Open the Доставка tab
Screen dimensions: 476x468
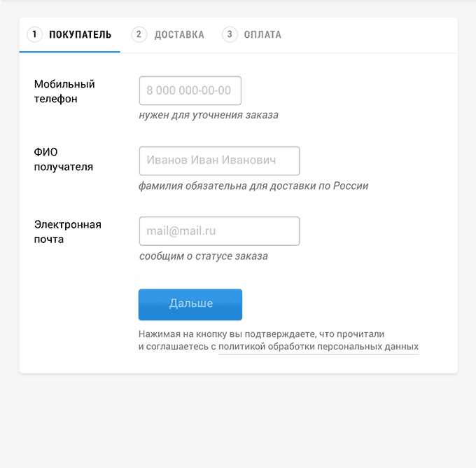pyautogui.click(x=179, y=34)
